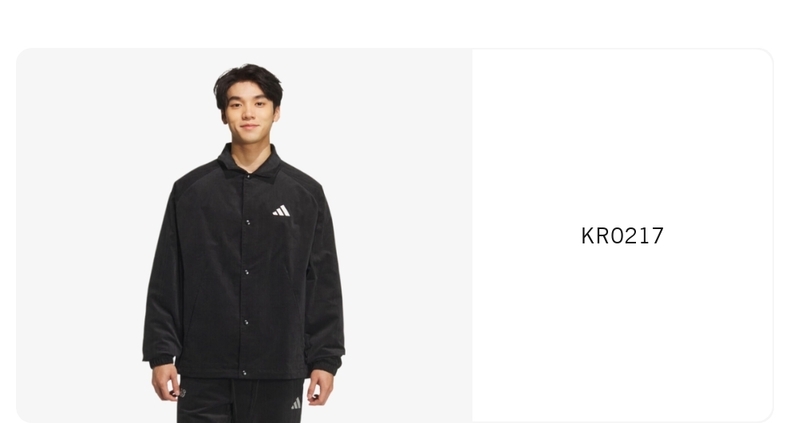Click the top snap button below collar
This screenshot has height=423, width=790.
(248, 222)
